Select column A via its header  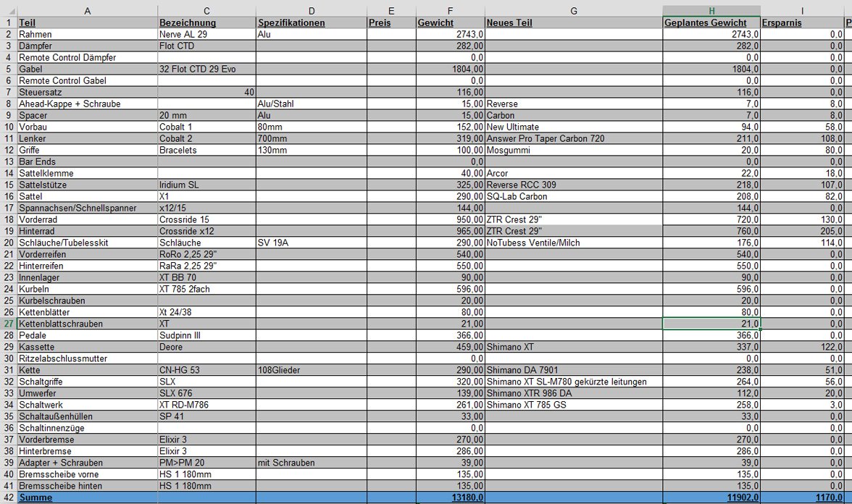pyautogui.click(x=88, y=11)
